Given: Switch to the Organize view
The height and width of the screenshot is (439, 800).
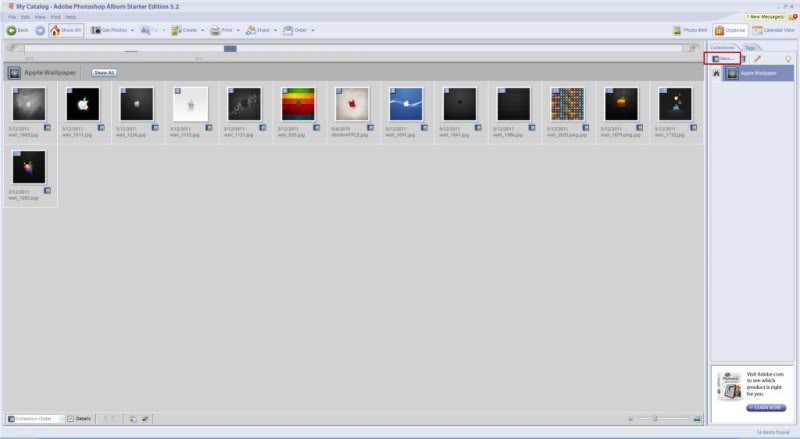Looking at the screenshot, I should 730,31.
